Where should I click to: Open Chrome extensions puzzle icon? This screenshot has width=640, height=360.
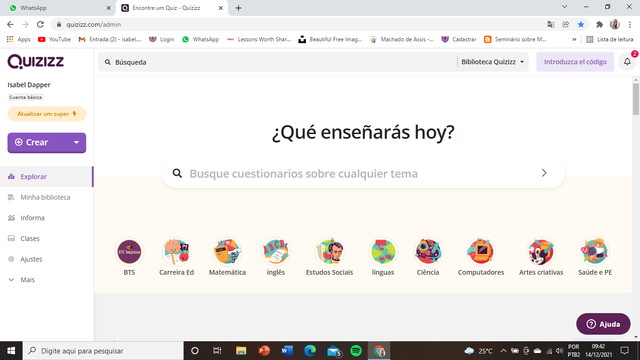pyautogui.click(x=599, y=24)
